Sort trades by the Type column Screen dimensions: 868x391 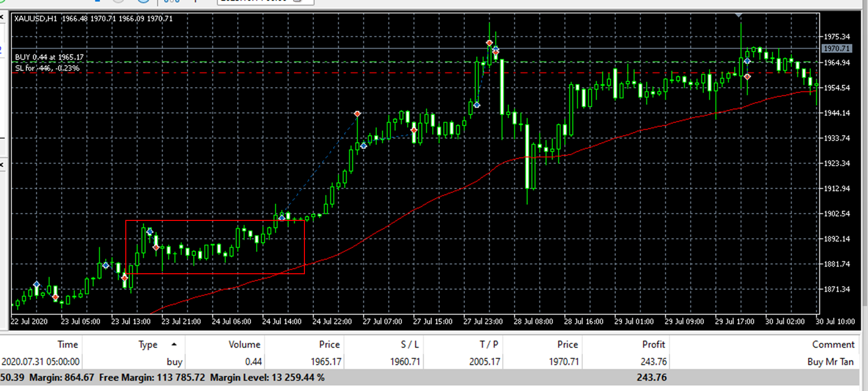pos(148,344)
